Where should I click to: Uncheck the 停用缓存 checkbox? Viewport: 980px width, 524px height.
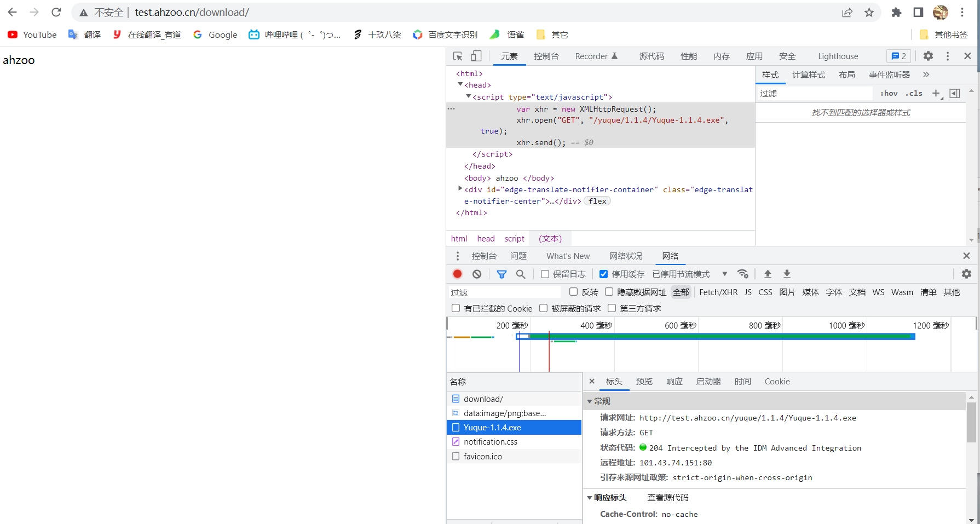(603, 274)
